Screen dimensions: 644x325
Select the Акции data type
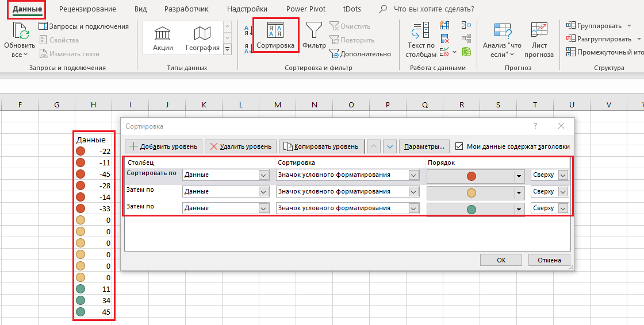pos(163,38)
